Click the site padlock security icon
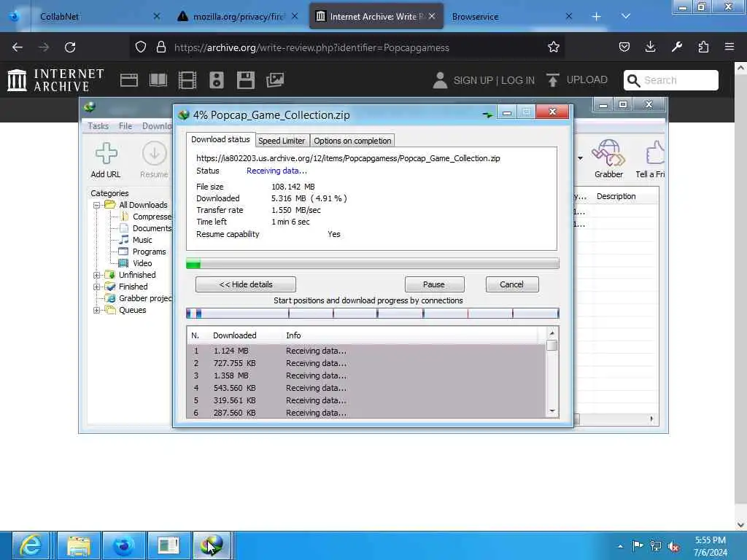 coord(161,47)
